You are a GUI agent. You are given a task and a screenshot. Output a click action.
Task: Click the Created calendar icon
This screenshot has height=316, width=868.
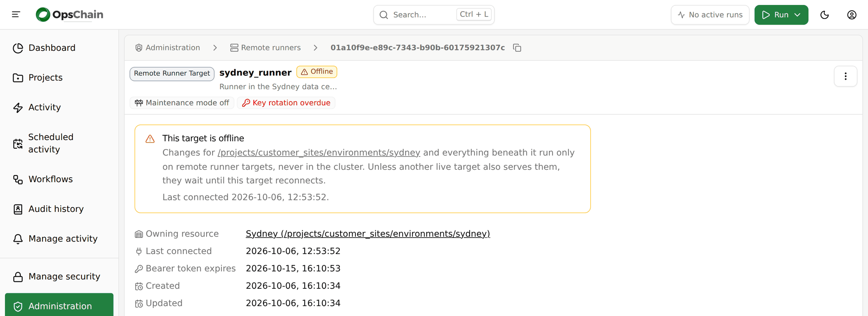(x=139, y=286)
